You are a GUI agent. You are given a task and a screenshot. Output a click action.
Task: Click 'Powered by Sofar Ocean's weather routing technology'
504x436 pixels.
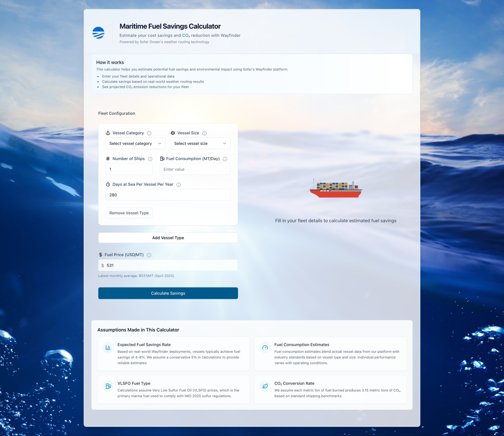164,42
